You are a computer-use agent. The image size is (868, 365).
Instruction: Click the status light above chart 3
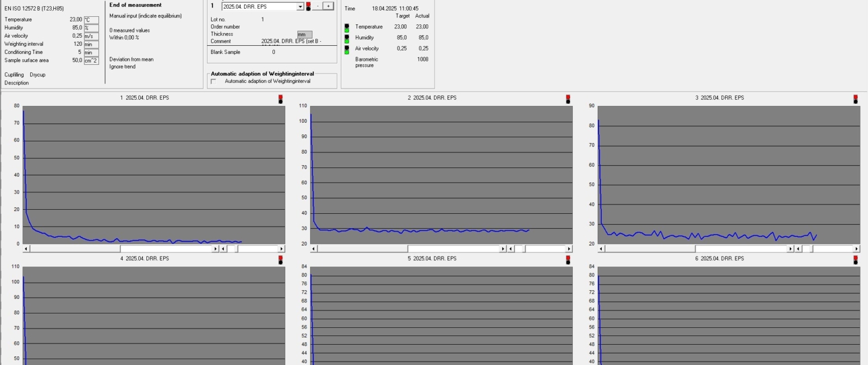click(x=855, y=99)
